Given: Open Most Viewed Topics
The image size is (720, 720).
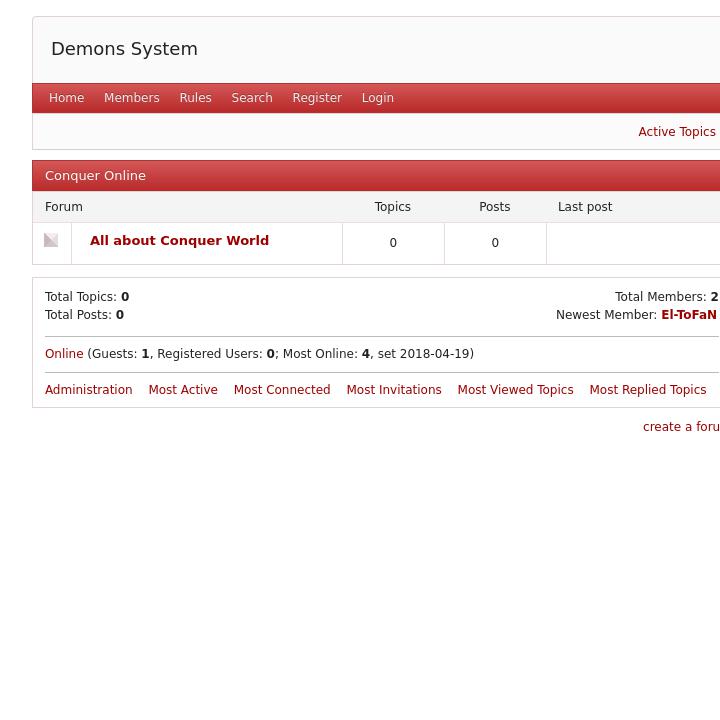Looking at the screenshot, I should (x=515, y=390).
